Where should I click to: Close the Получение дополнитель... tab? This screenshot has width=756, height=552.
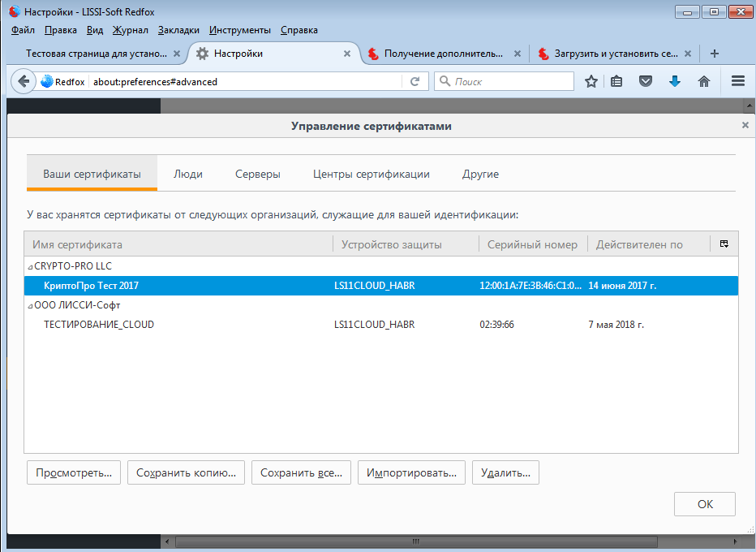tap(518, 54)
